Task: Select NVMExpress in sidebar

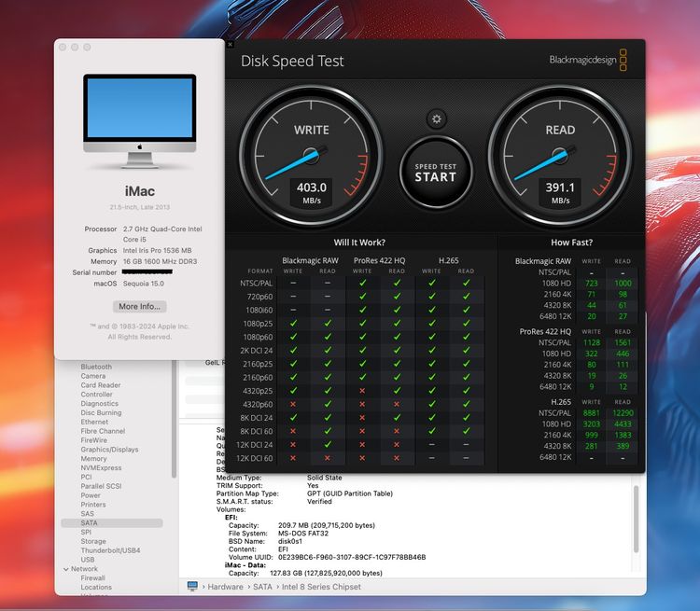Action: tap(101, 467)
